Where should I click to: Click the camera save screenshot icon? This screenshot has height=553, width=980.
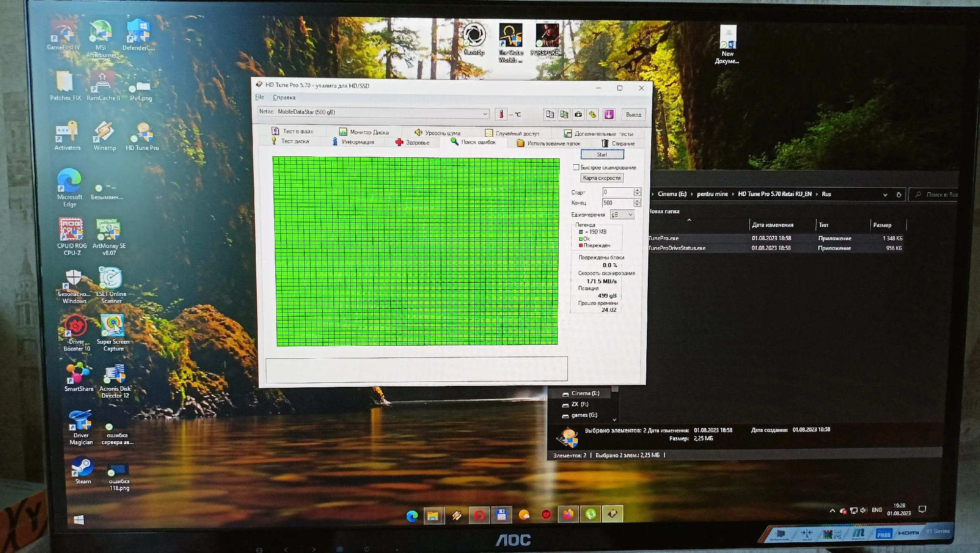pyautogui.click(x=579, y=114)
